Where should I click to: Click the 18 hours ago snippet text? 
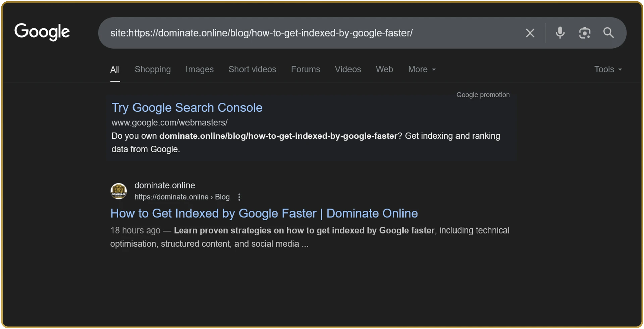(x=136, y=231)
